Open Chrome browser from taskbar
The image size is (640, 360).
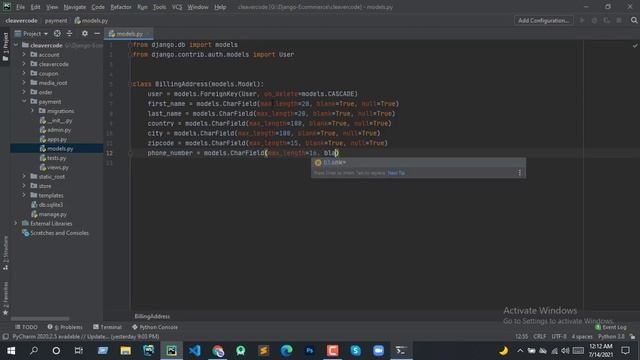click(x=218, y=351)
